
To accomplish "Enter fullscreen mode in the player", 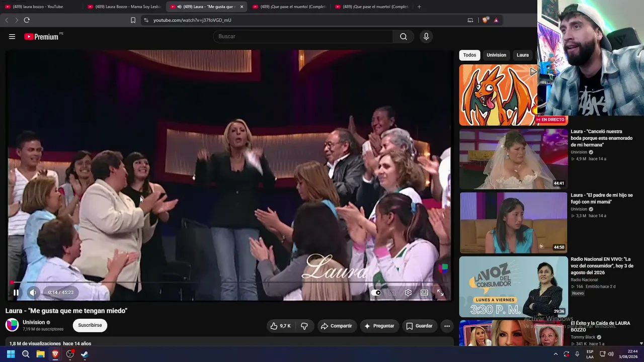I will (440, 293).
